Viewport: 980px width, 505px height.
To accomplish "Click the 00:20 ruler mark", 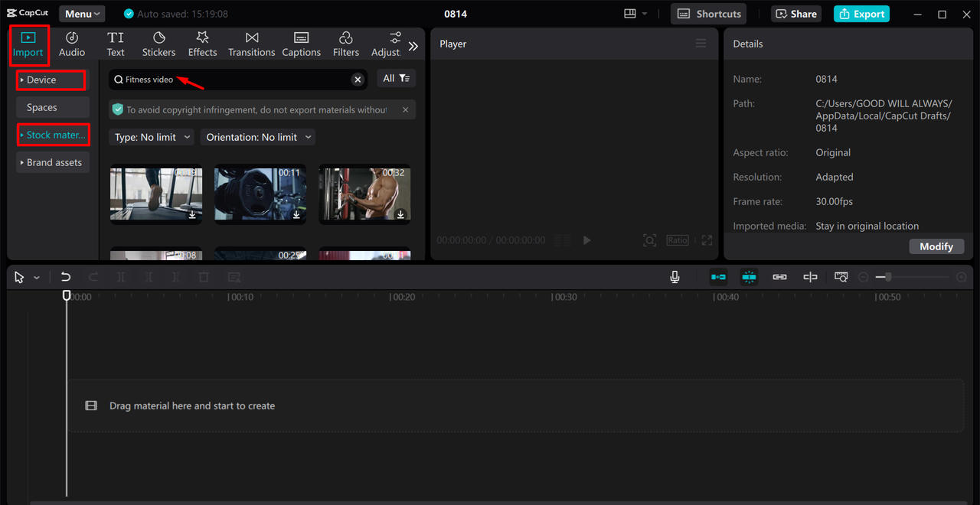I will 403,297.
